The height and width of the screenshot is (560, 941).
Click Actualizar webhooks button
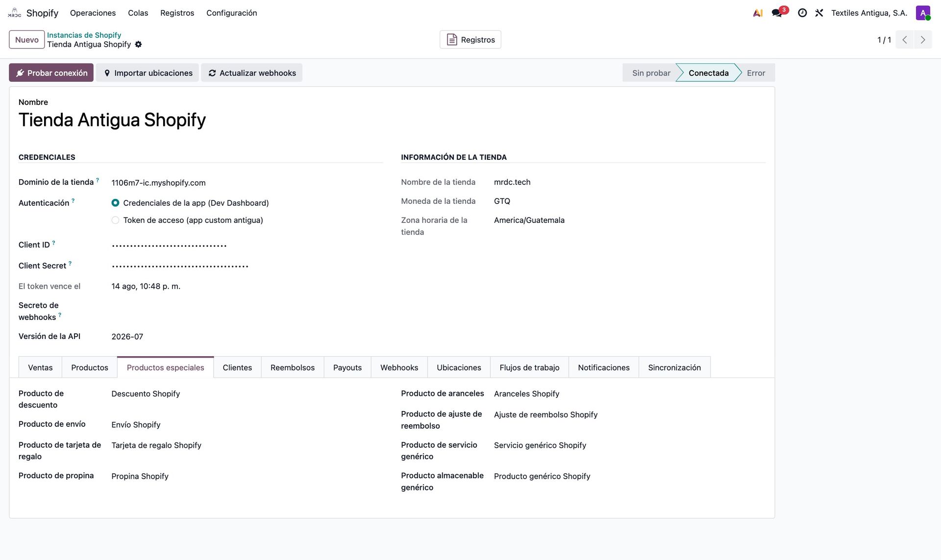click(x=252, y=73)
